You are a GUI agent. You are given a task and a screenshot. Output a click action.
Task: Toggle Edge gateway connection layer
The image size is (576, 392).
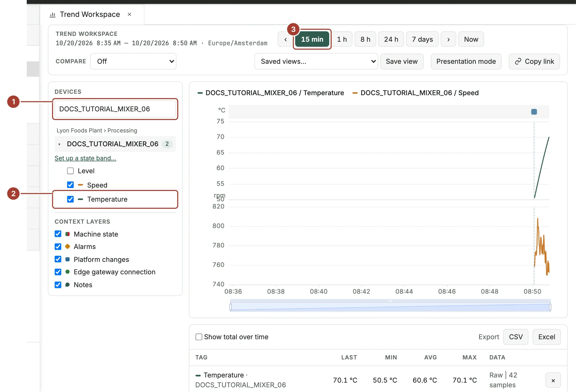(58, 272)
